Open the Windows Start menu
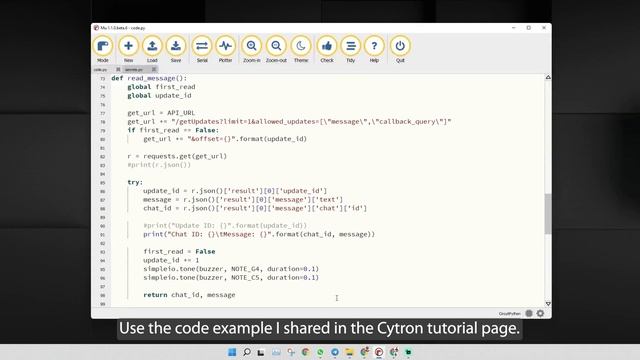Screen dimensions: 640x360 point(232,352)
